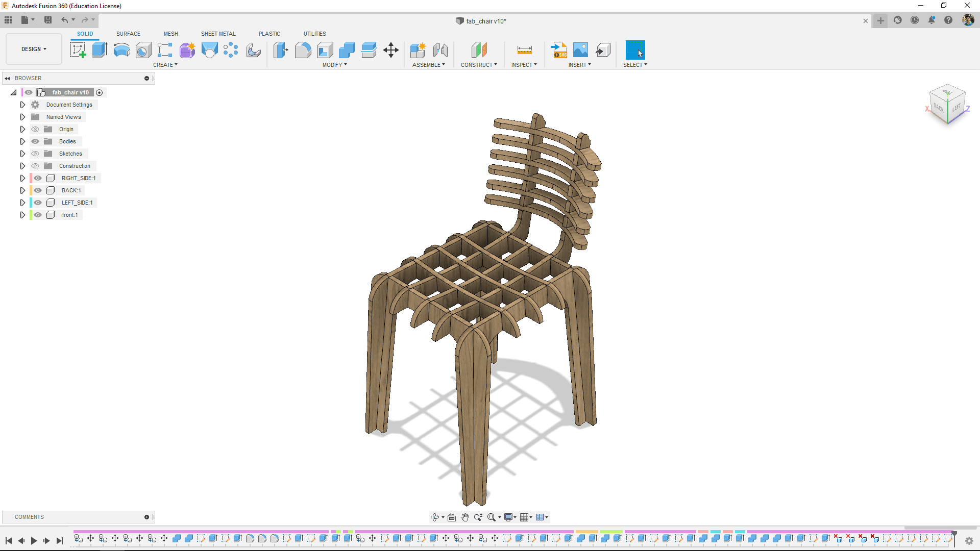This screenshot has width=980, height=551.
Task: Click the Insert SVG icon
Action: click(559, 50)
